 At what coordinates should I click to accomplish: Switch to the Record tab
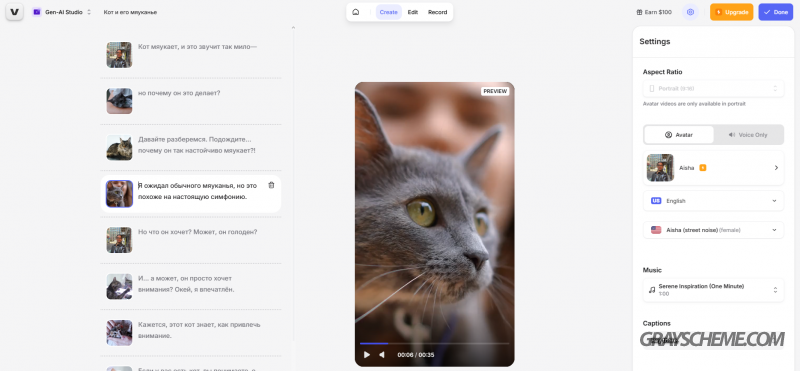coord(437,12)
